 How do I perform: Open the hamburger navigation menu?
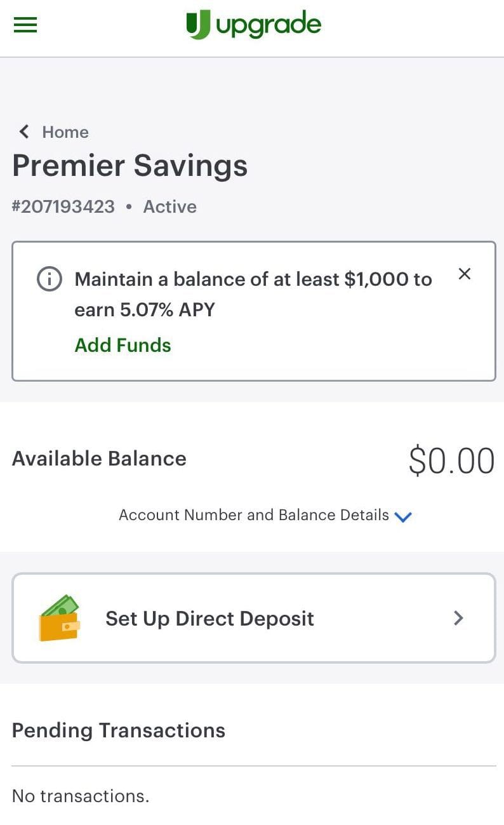(x=25, y=25)
